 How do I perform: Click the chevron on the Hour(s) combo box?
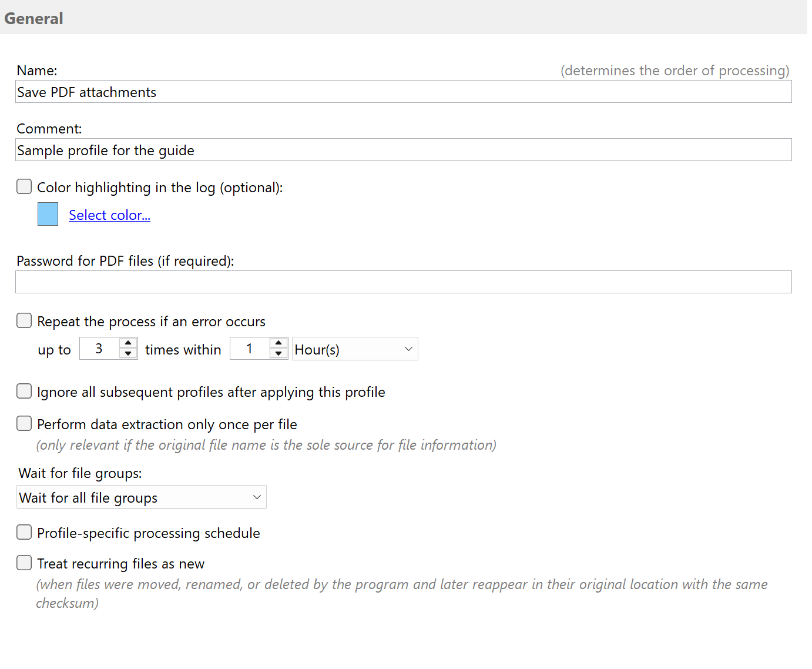pyautogui.click(x=408, y=349)
